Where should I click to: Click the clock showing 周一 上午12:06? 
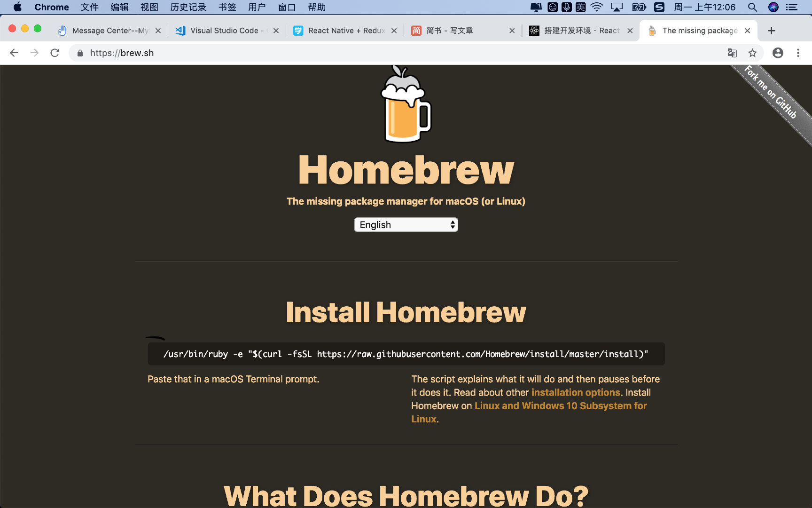(x=704, y=7)
